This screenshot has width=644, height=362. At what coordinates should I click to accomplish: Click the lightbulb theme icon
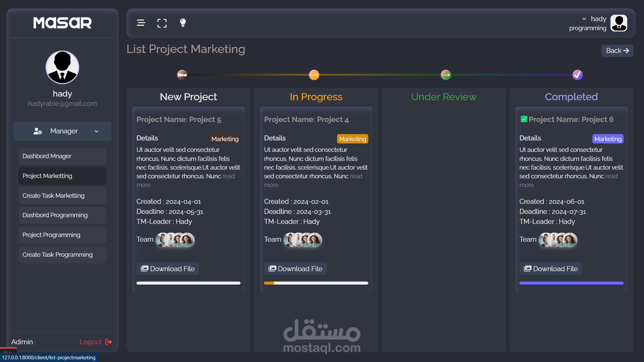pyautogui.click(x=183, y=23)
